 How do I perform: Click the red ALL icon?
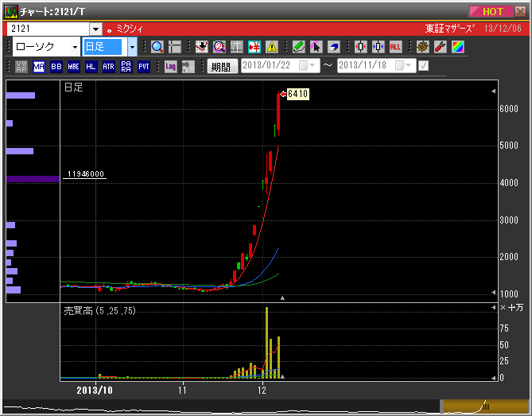(x=395, y=47)
